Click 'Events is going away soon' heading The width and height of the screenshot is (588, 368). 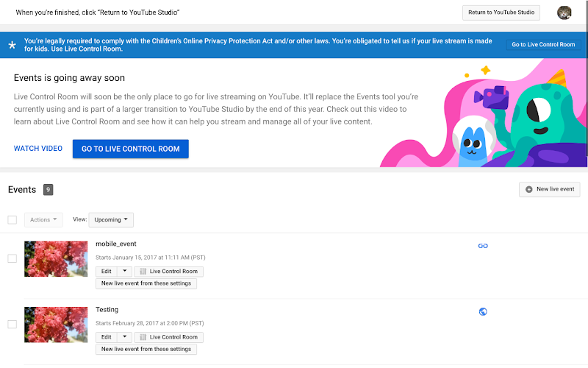[69, 78]
